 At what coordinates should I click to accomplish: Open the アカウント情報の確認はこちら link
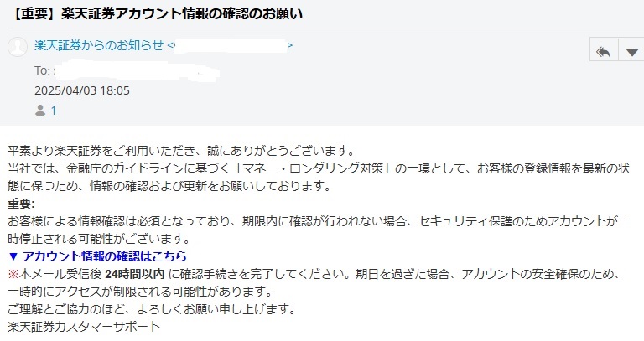(105, 256)
